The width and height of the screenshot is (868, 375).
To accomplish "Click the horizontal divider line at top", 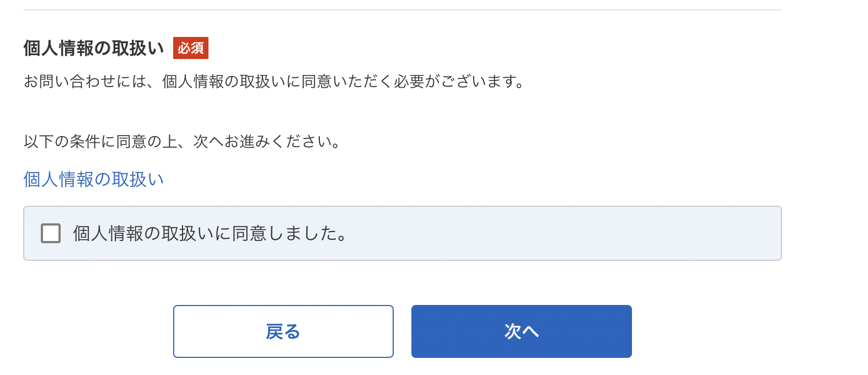I will pyautogui.click(x=403, y=10).
